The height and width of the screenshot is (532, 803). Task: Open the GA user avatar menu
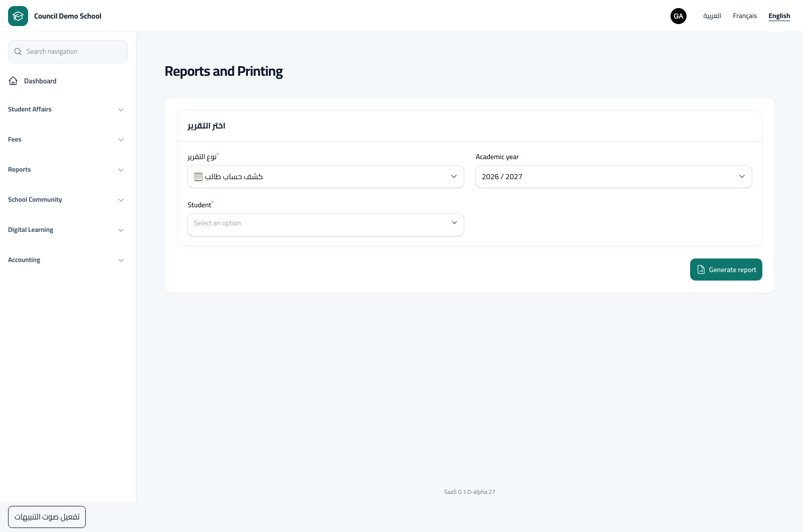679,16
